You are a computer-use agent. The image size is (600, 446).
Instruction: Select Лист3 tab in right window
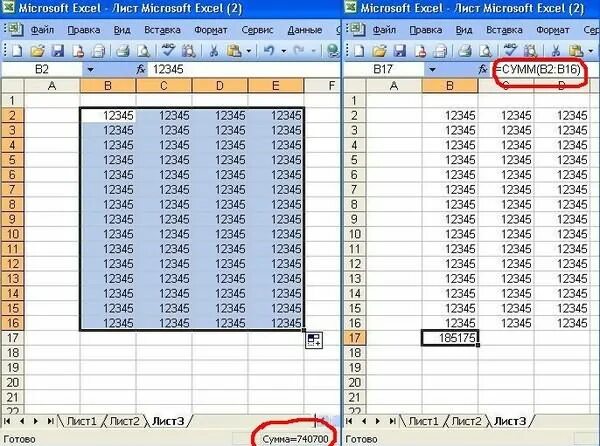coord(510,421)
